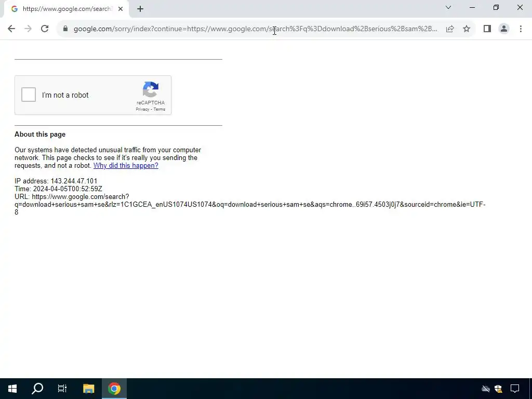Open the reCAPTCHA Privacy link
The height and width of the screenshot is (399, 532).
pos(142,109)
